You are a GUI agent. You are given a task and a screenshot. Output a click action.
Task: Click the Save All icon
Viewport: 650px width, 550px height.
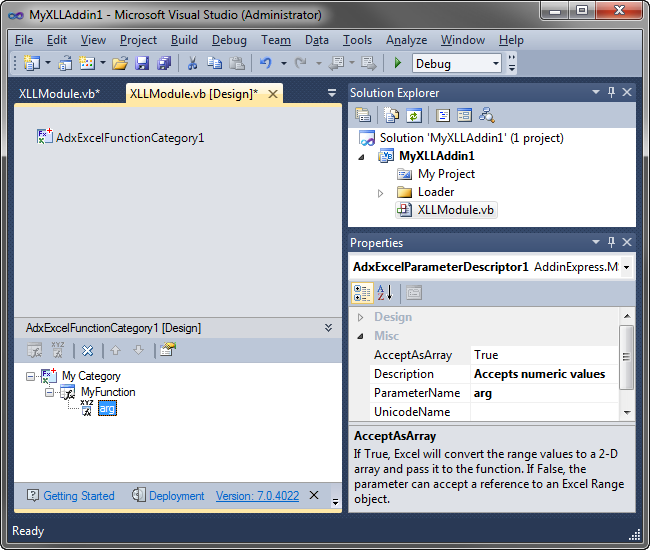tap(164, 63)
